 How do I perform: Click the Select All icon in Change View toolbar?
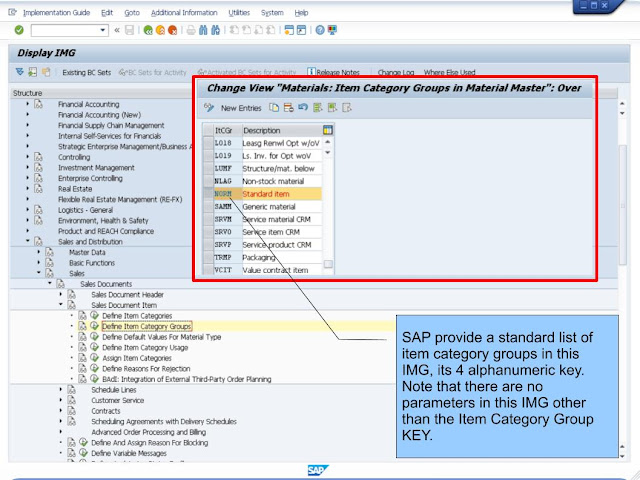(318, 108)
